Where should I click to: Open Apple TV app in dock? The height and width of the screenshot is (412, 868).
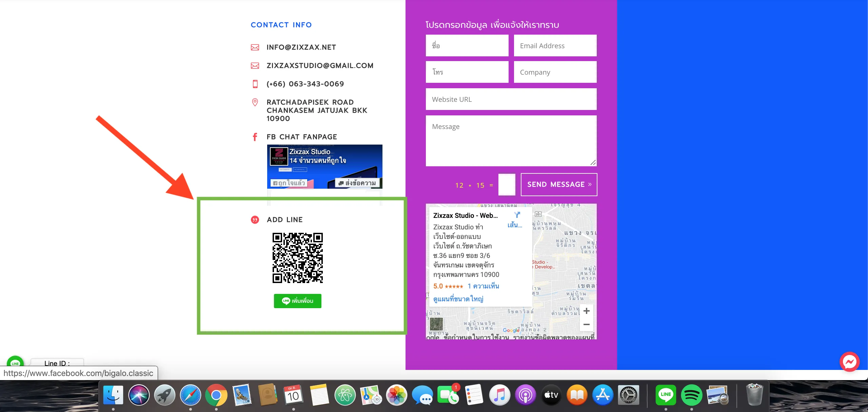click(x=551, y=395)
